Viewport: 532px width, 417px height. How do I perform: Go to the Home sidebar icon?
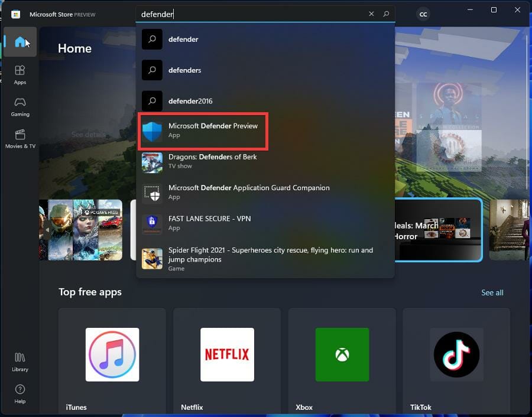[x=20, y=42]
